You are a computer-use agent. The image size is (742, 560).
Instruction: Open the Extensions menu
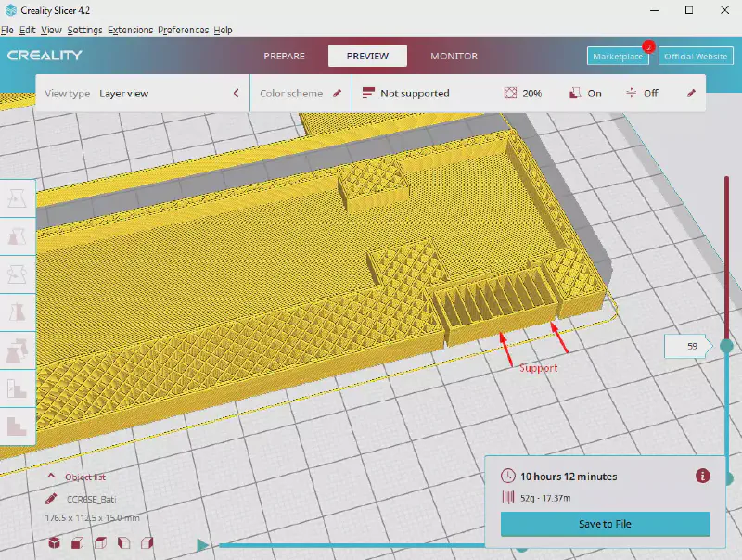point(129,30)
